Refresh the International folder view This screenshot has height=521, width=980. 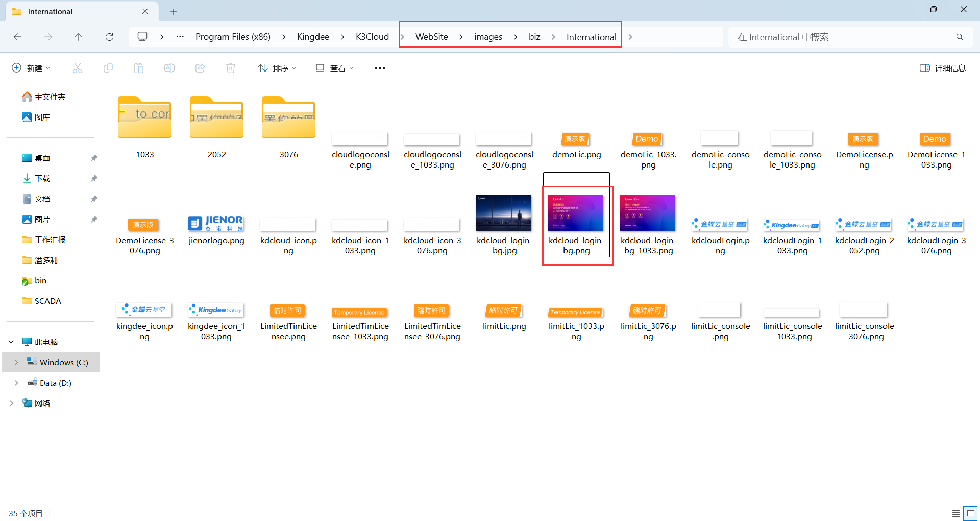(109, 37)
